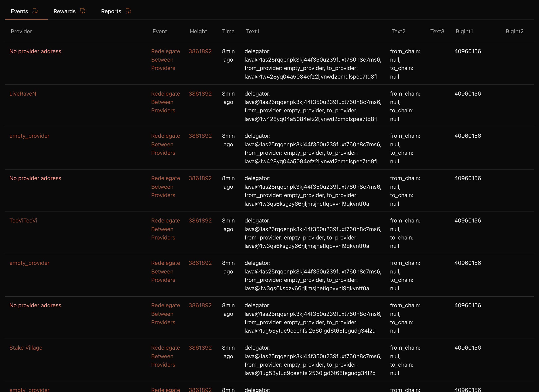Click the Text1 column header
Screen dimensions: 539x392
click(252, 31)
